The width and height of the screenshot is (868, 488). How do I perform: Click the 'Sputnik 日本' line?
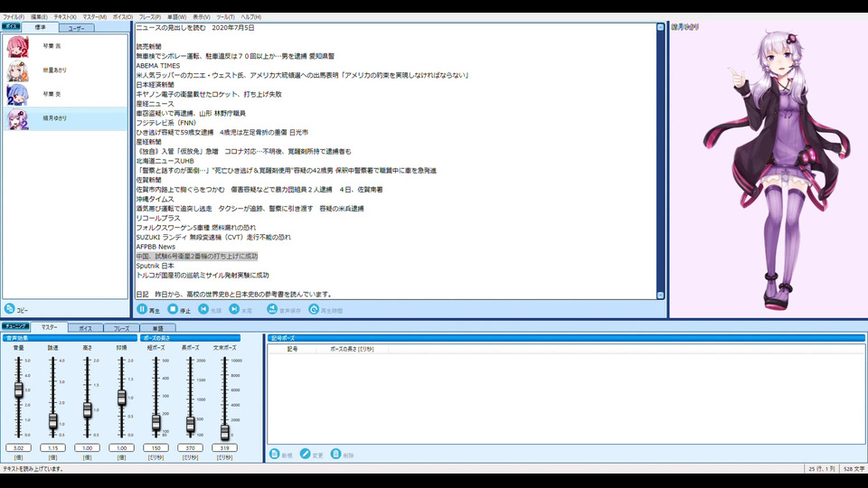pos(155,266)
